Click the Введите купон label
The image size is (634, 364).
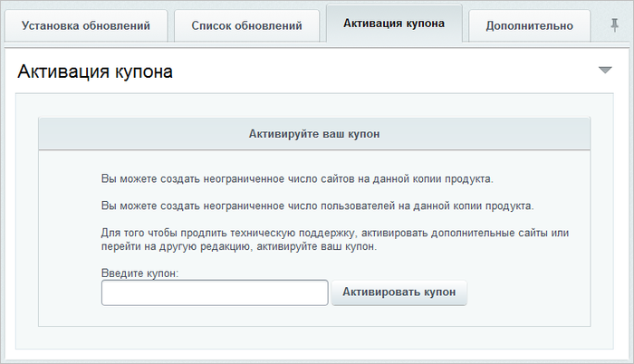coord(139,273)
